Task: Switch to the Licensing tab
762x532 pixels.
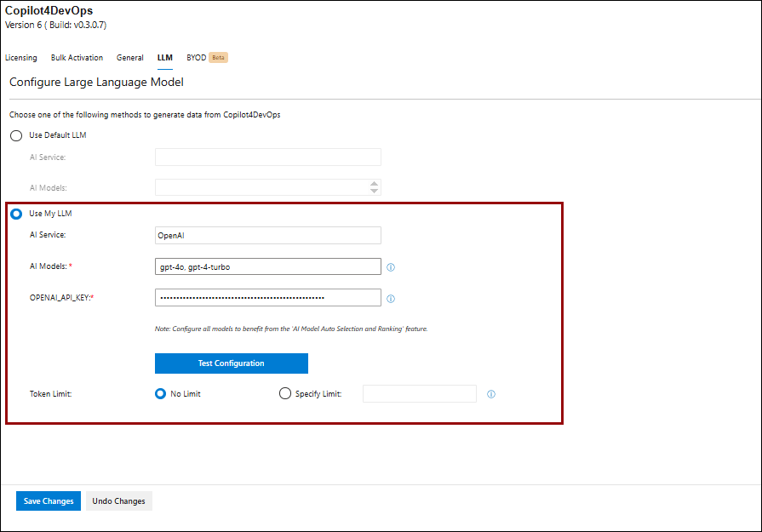Action: click(x=21, y=58)
